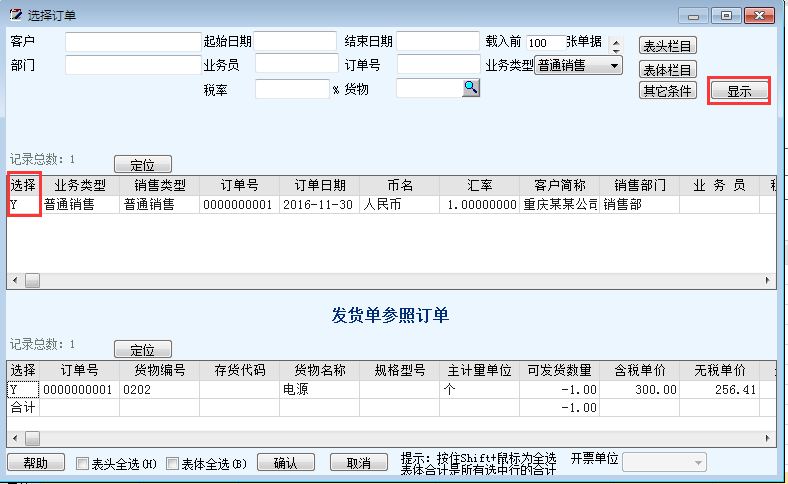Click the 客户 input field
This screenshot has height=484, width=788.
pos(133,42)
